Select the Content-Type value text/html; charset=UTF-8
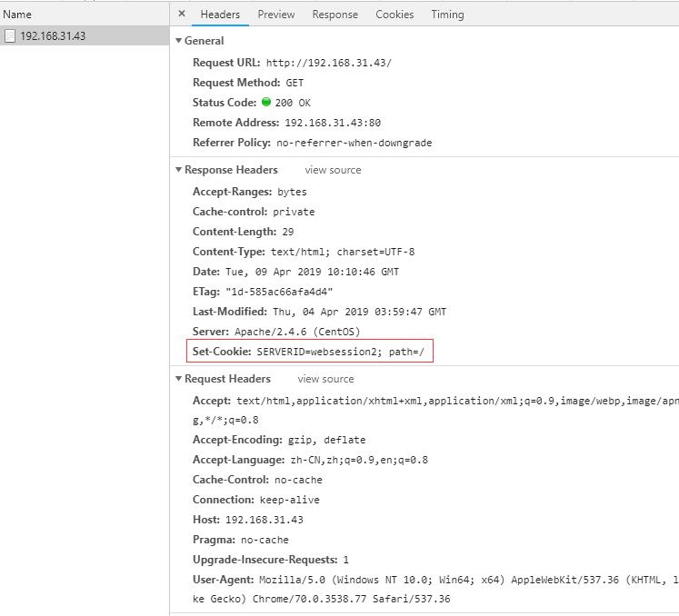This screenshot has height=616, width=679. coord(343,252)
